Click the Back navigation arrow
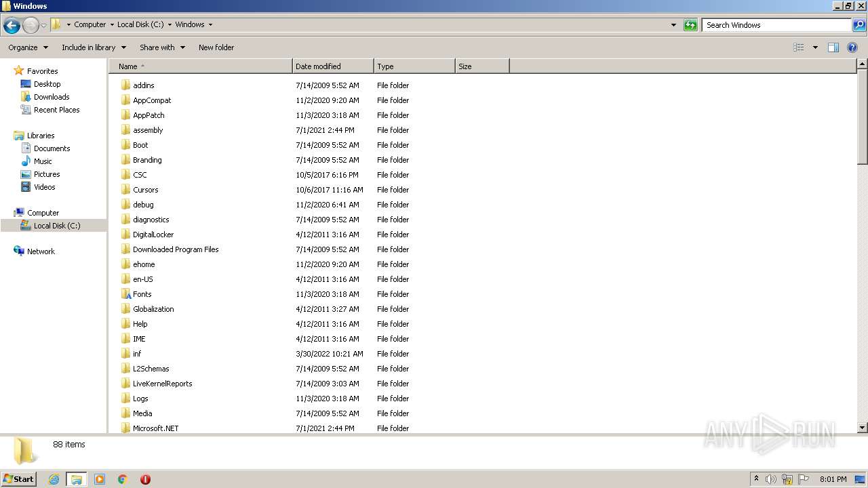 pos(12,26)
